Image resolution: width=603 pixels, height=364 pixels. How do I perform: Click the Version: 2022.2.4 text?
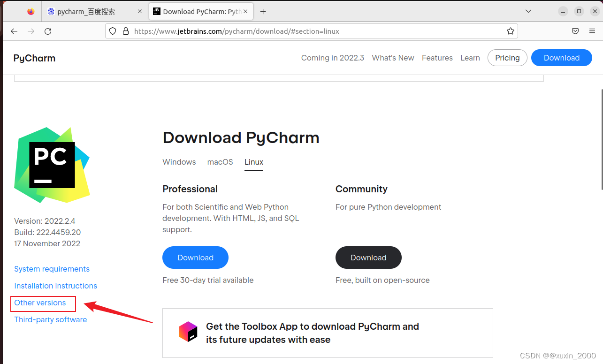click(45, 221)
